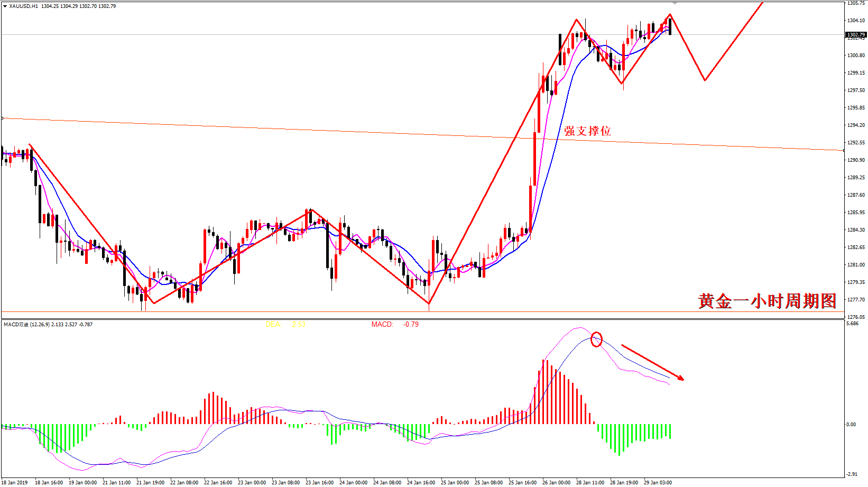This screenshot has width=868, height=487.
Task: Click the 1276.05 price scale label
Action: pyautogui.click(x=856, y=317)
